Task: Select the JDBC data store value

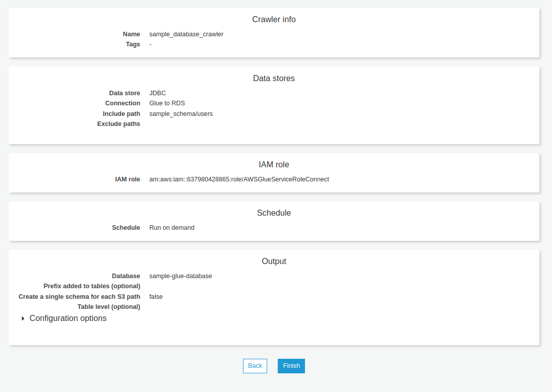Action: point(157,93)
